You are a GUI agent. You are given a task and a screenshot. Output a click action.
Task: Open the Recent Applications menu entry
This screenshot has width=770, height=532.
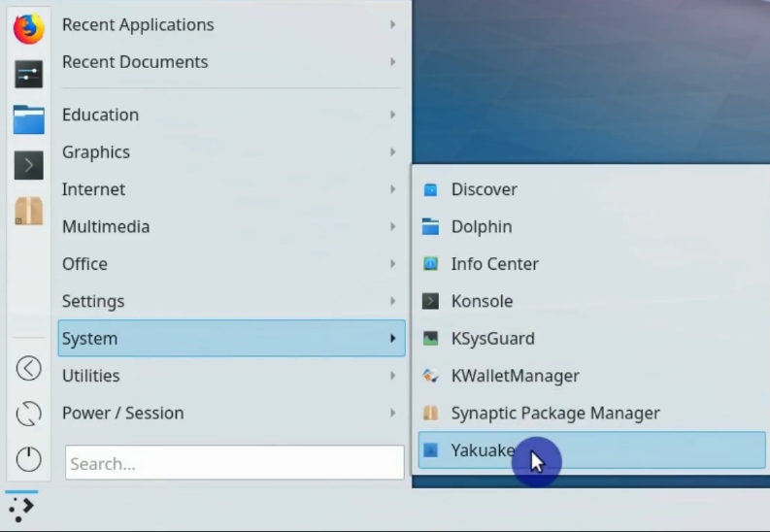coord(231,24)
